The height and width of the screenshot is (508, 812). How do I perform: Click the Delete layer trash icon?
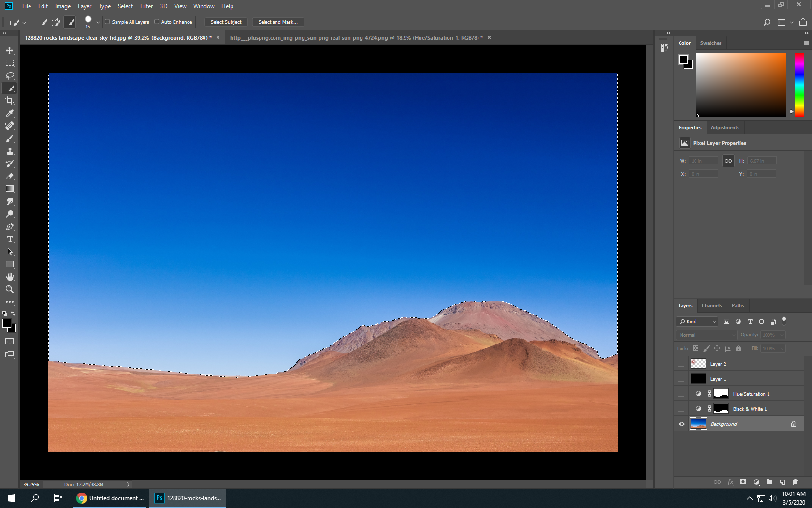tap(795, 482)
